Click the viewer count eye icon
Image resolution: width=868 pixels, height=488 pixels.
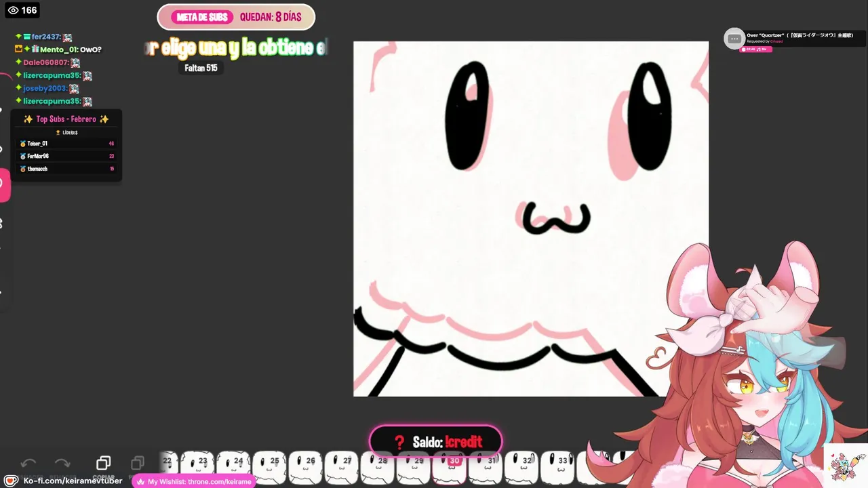(x=13, y=10)
